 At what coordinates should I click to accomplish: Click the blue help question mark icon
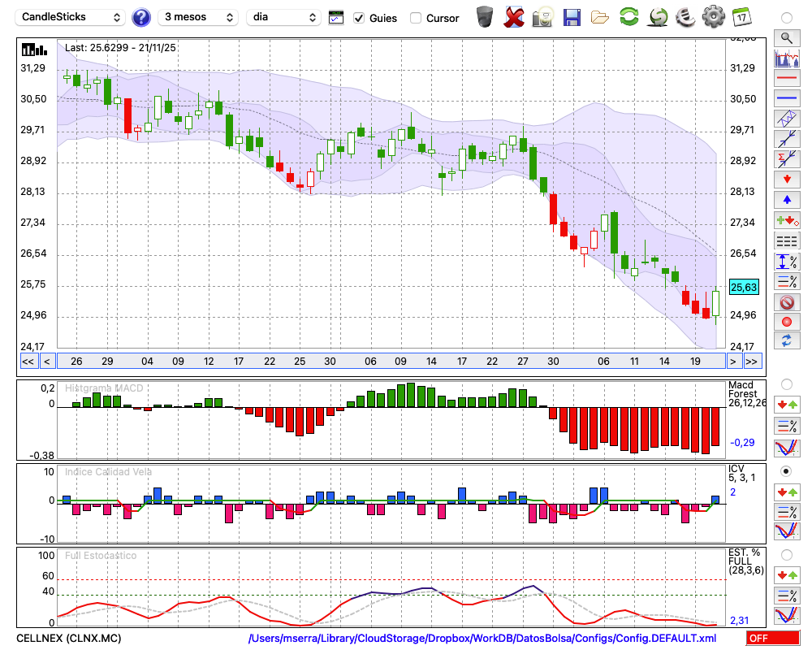point(140,18)
